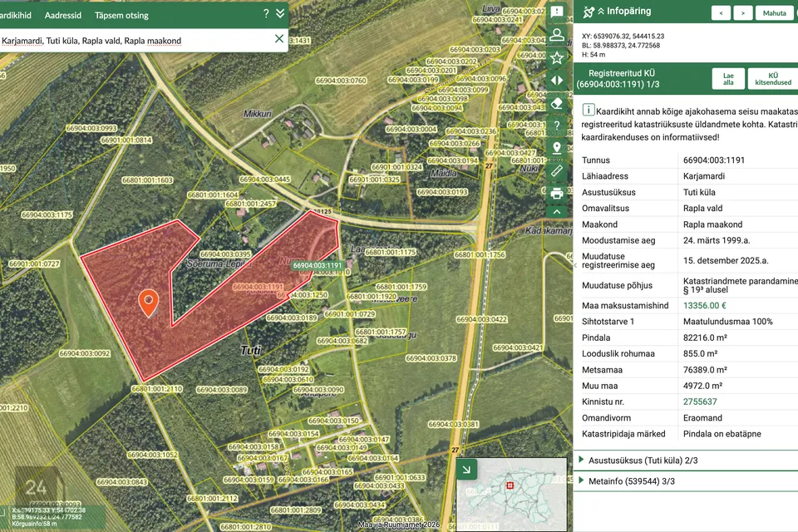Collapse the Infopäring panel double chevron

[601, 11]
